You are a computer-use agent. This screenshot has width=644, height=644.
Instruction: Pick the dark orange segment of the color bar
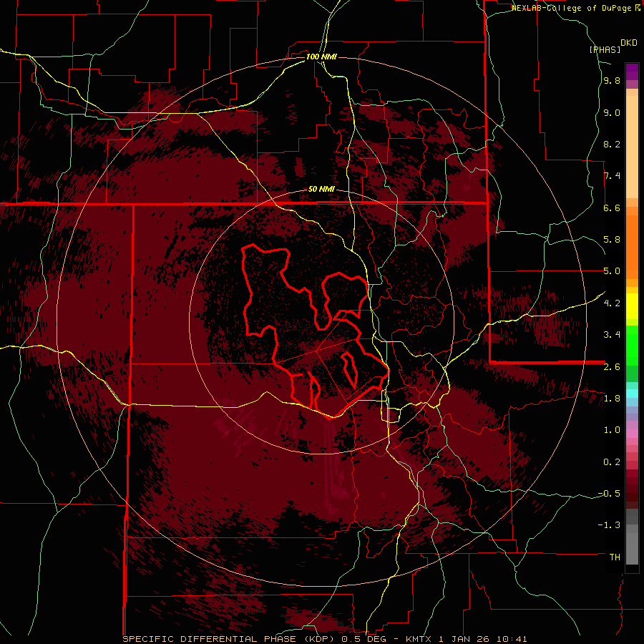click(x=632, y=247)
